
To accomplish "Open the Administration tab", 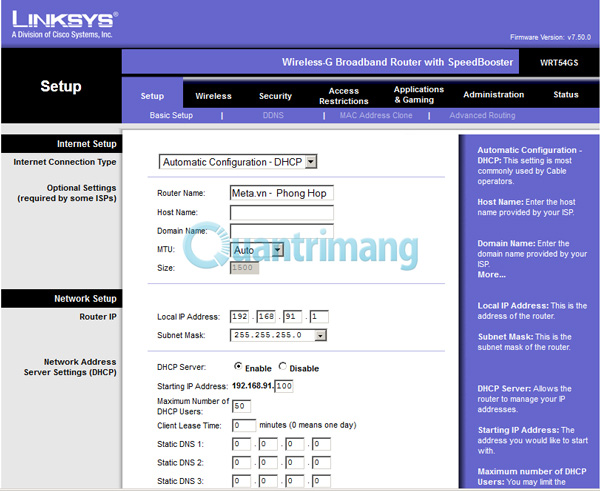I will pos(493,95).
